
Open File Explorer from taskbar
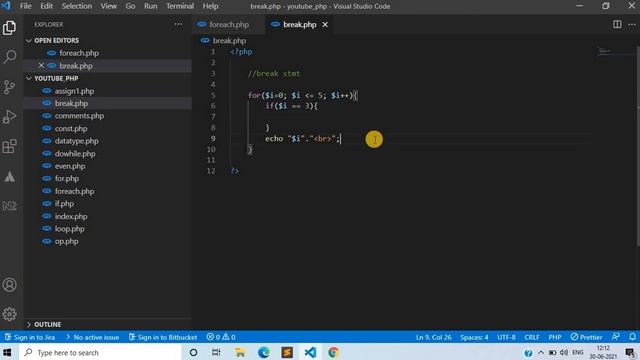(x=240, y=352)
